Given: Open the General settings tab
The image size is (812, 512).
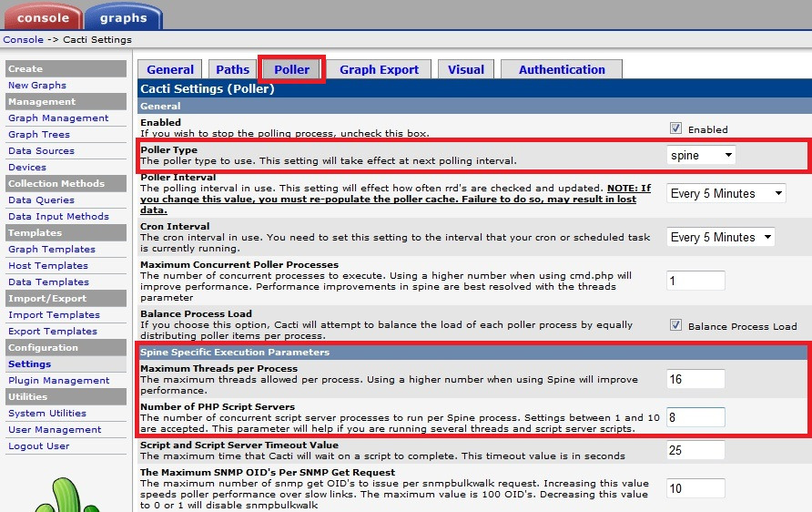Looking at the screenshot, I should (x=170, y=69).
